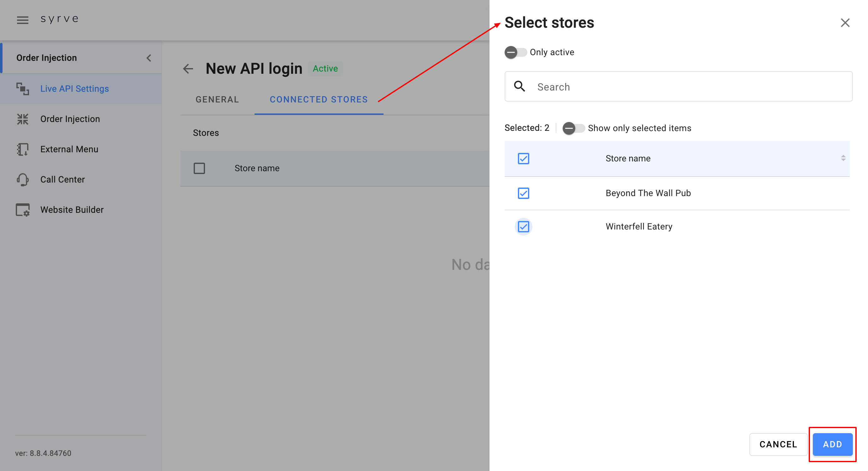The height and width of the screenshot is (471, 868).
Task: Toggle the Only active switch
Action: (515, 52)
